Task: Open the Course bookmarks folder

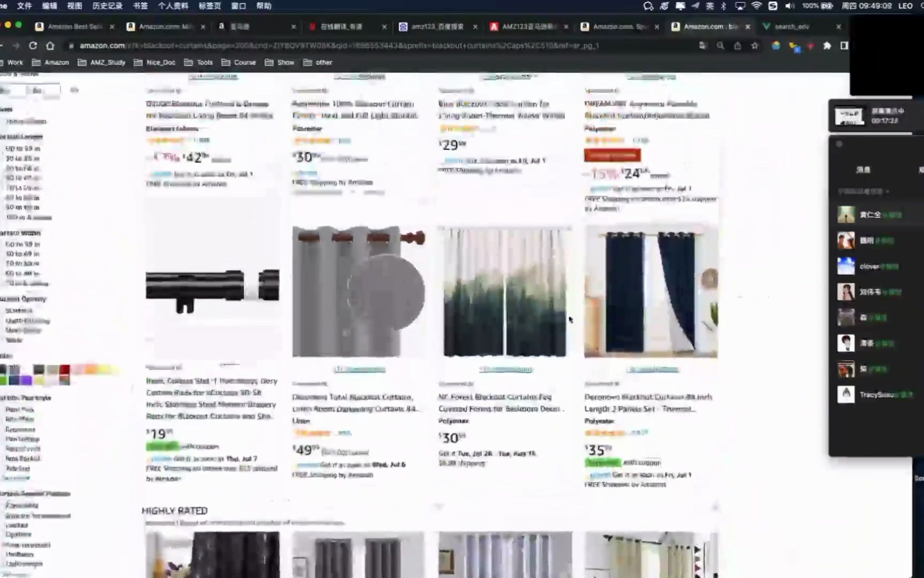Action: point(245,62)
